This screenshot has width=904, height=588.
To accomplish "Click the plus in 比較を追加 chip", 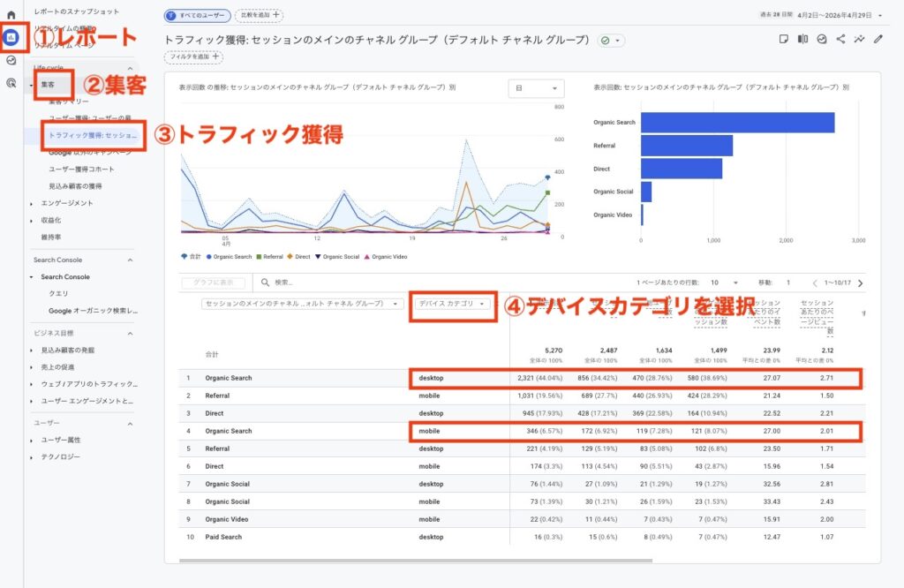I will 276,15.
